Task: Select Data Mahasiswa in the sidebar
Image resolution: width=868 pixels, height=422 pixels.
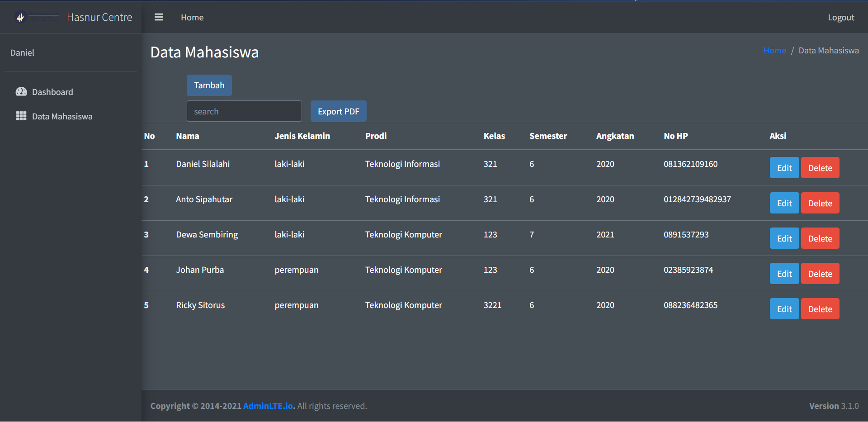Action: pyautogui.click(x=62, y=116)
